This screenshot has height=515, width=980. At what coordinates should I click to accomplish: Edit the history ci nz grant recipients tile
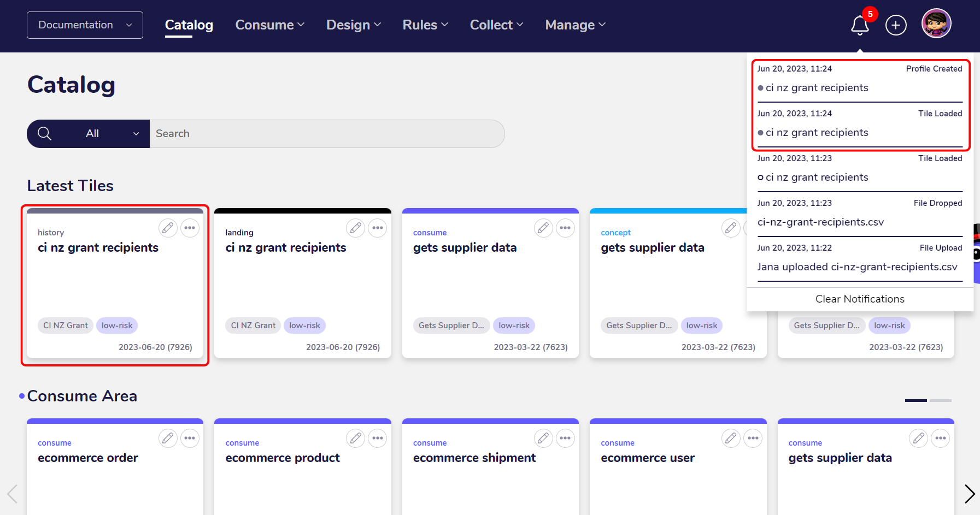pos(168,228)
